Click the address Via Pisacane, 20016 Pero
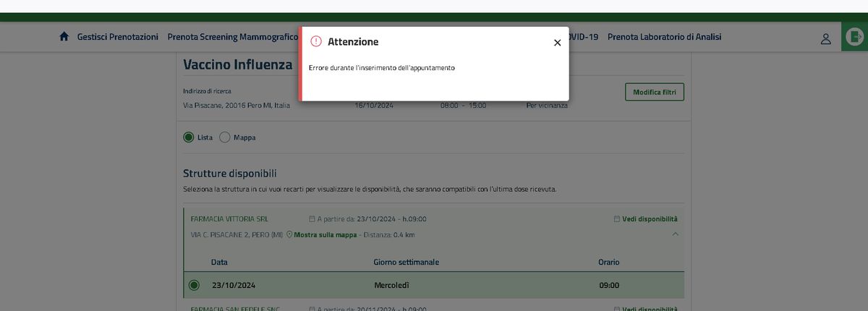Viewport: 868px width, 311px height. pos(237,106)
